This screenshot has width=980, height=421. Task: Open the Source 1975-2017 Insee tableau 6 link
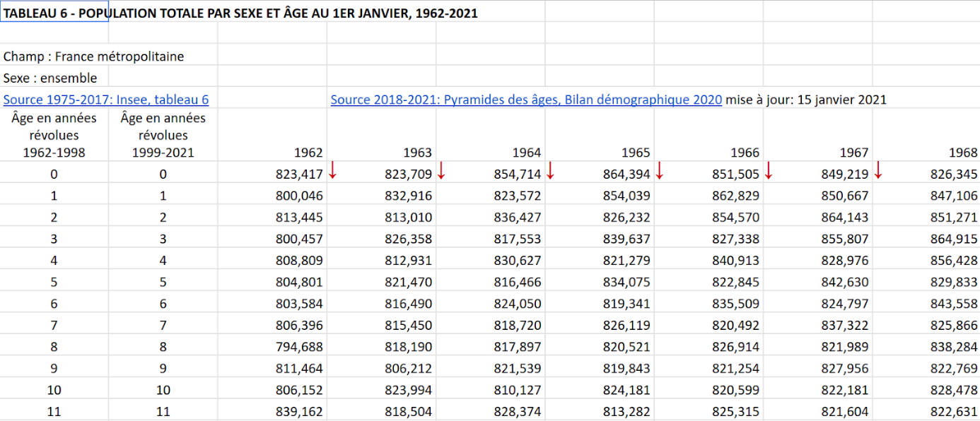click(x=106, y=100)
